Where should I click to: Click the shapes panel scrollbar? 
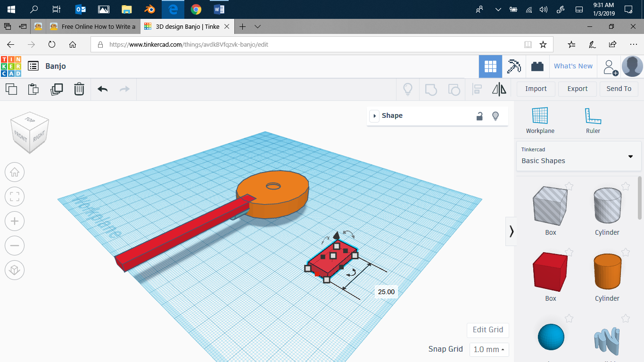(x=640, y=198)
